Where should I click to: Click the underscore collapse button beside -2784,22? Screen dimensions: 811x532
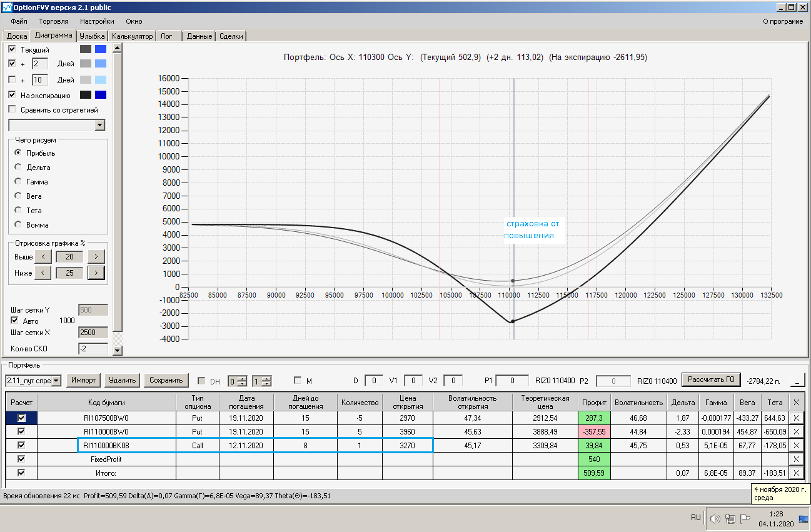(797, 380)
